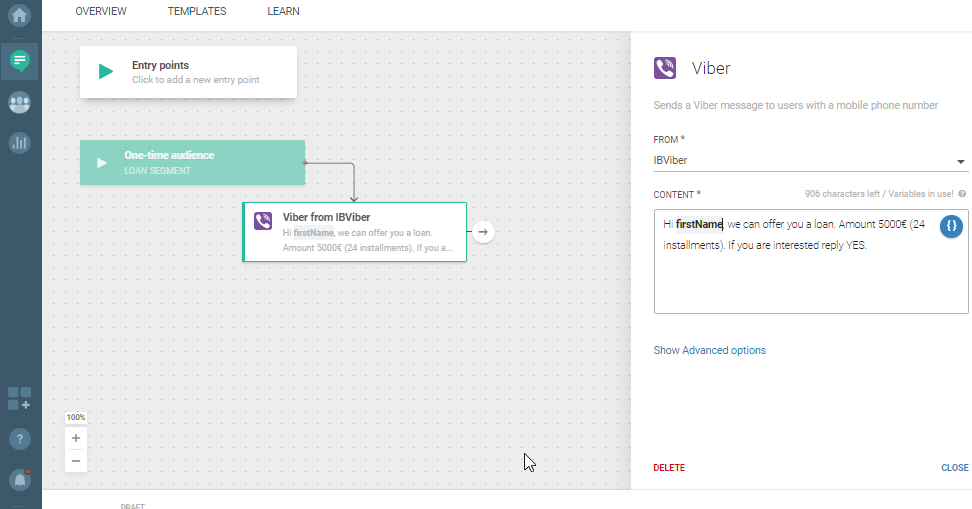Screen dimensions: 972x509
Task: Open the Notifications bell icon
Action: (x=19, y=480)
